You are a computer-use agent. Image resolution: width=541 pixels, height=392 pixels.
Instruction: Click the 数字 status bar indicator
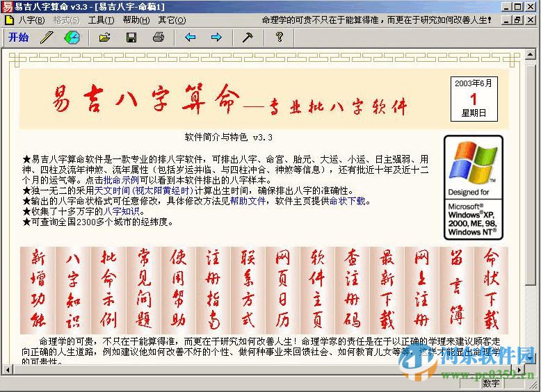(492, 383)
